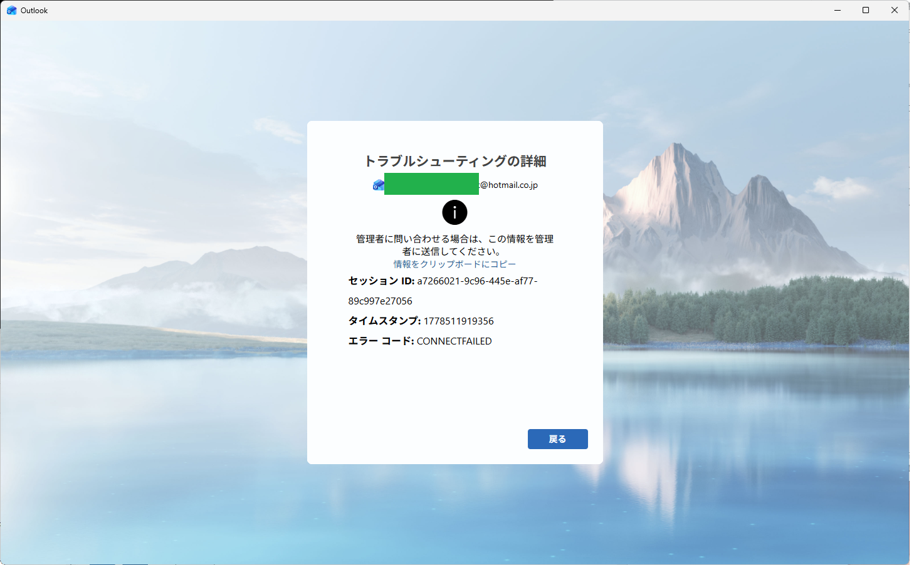
Task: Click the black info circle icon
Action: click(x=454, y=212)
